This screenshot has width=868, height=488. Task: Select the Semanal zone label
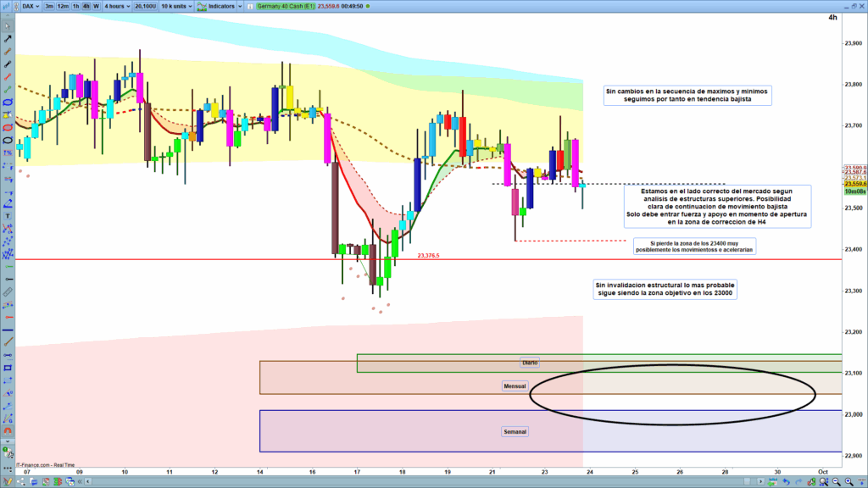pyautogui.click(x=515, y=431)
